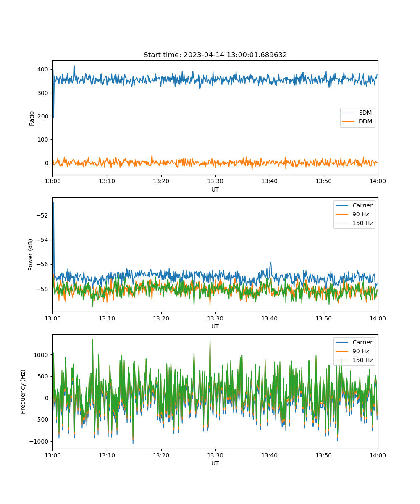Click the UT label below the Frequency plot
The image size is (420, 504).
(x=215, y=463)
